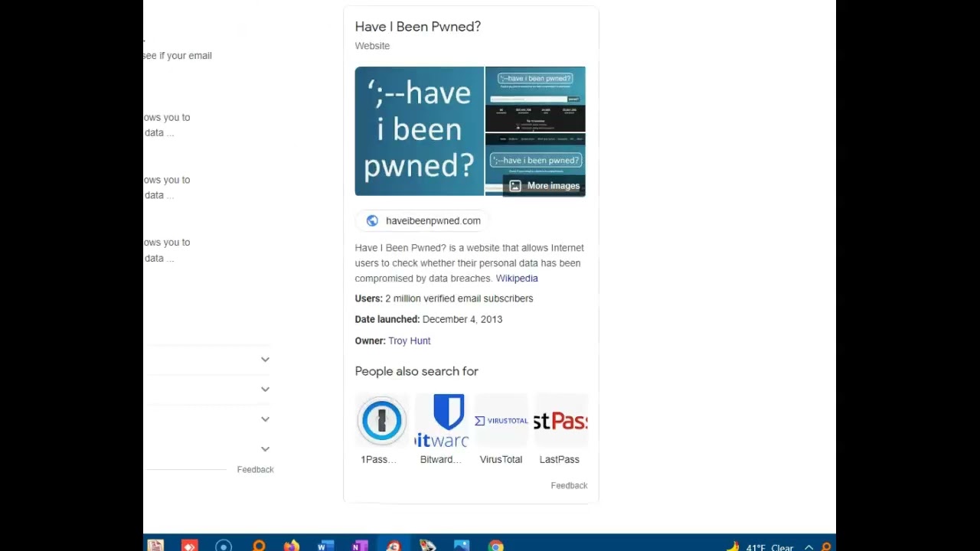This screenshot has width=980, height=551.
Task: Expand the fourth question chevron
Action: coord(265,448)
